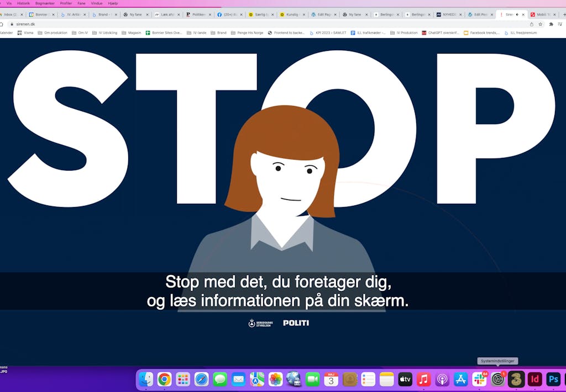Open the Calendar app in the dock

click(x=331, y=379)
